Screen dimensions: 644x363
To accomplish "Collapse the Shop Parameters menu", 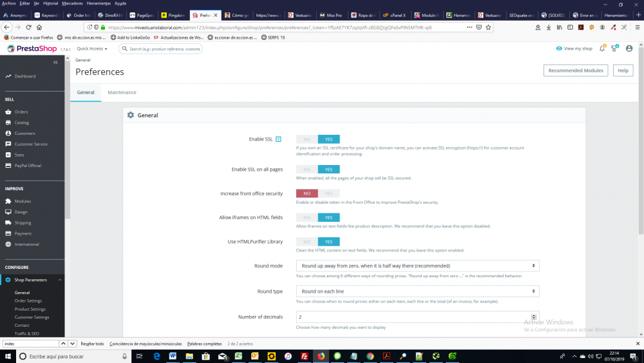I will [59, 280].
